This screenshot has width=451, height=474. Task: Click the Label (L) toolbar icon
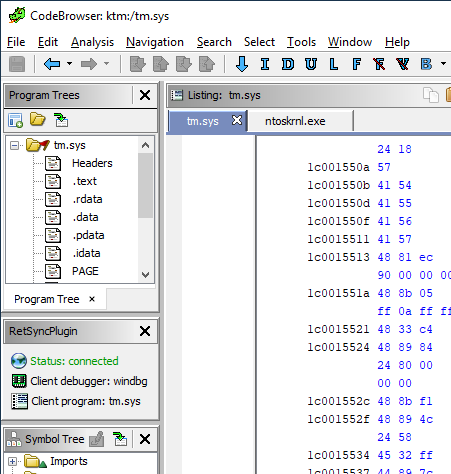click(334, 64)
